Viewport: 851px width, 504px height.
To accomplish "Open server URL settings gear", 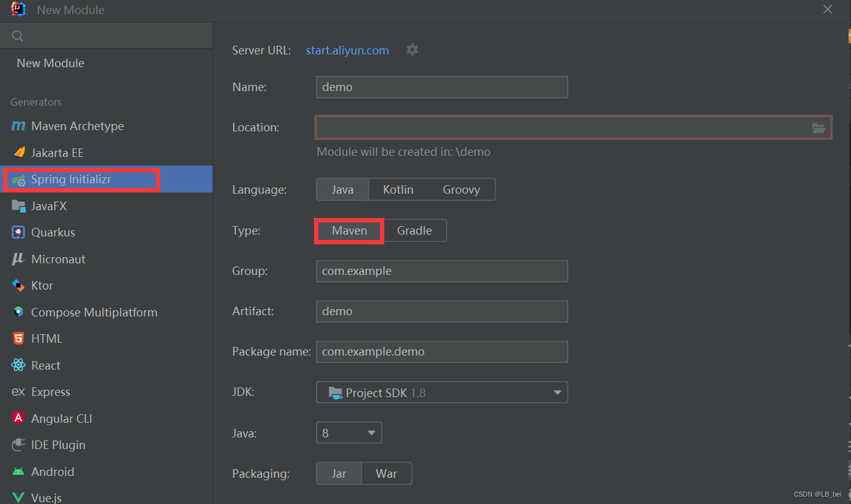I will 412,49.
